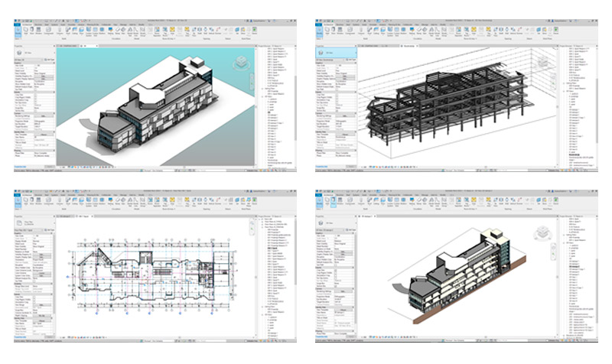Collapse the Graphics section in the section 3D window Properties
Image resolution: width=612 pixels, height=364 pixels.
pos(353,233)
